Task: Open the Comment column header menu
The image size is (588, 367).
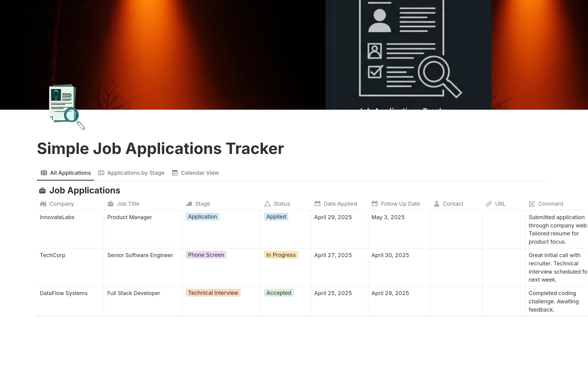Action: point(556,204)
